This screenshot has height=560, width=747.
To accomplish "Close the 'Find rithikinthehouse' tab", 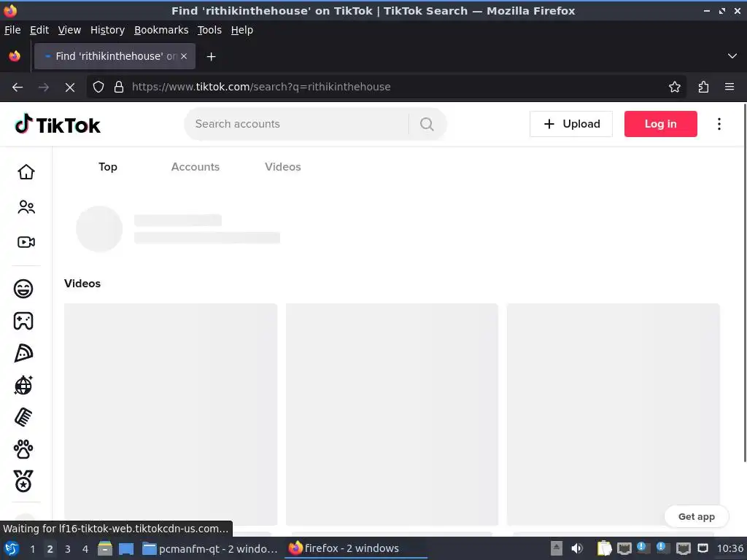I will [x=184, y=56].
